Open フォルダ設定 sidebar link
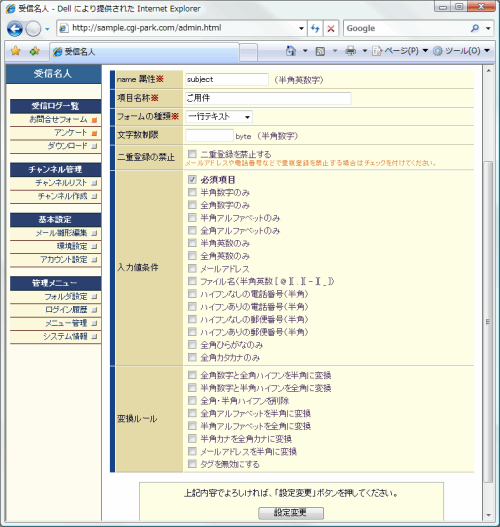 [x=66, y=296]
